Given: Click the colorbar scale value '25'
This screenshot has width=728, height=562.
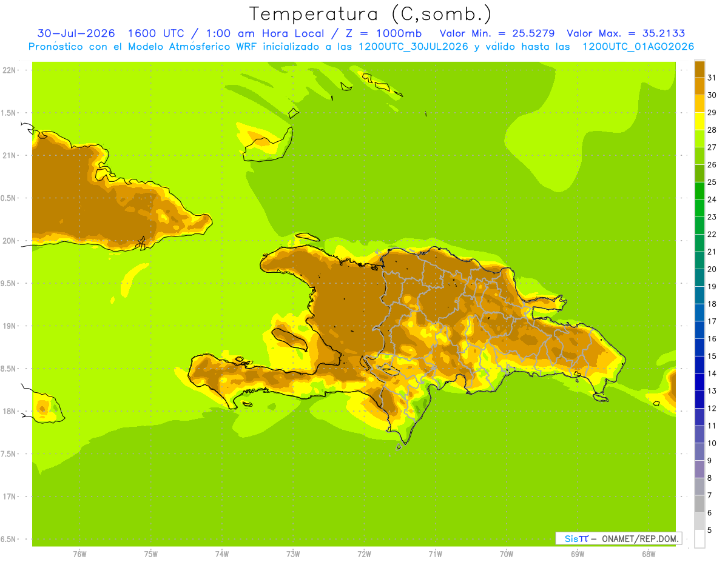Looking at the screenshot, I should 712,182.
